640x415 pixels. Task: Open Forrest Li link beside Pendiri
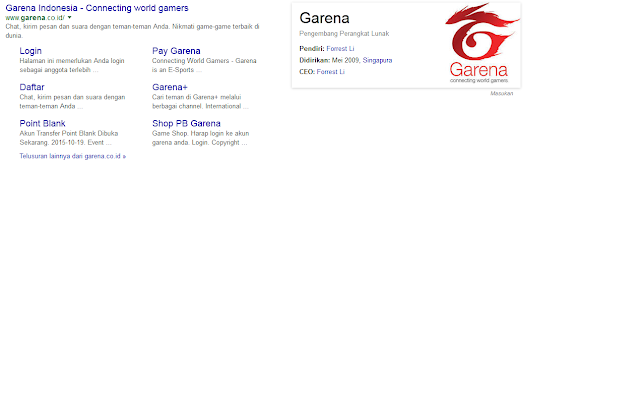(x=340, y=49)
